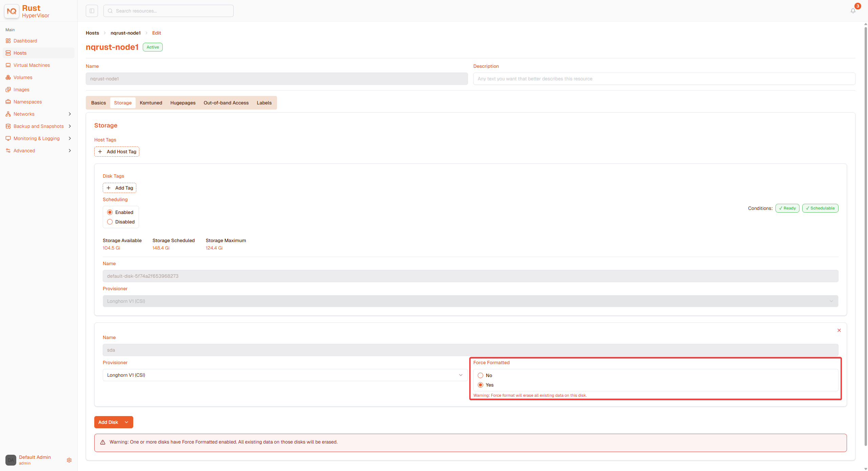The image size is (868, 471).
Task: Click the Hosts sidebar icon
Action: (8, 53)
